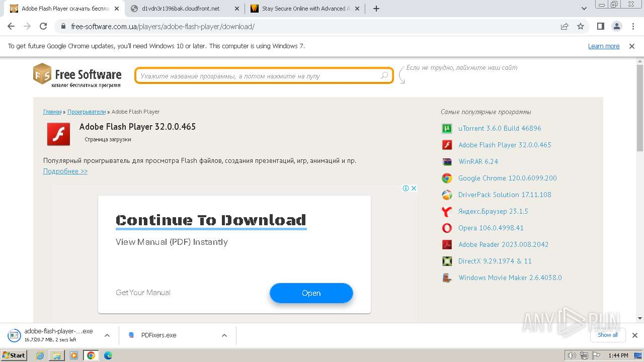644x362 pixels.
Task: Reload the current page
Action: 43,27
